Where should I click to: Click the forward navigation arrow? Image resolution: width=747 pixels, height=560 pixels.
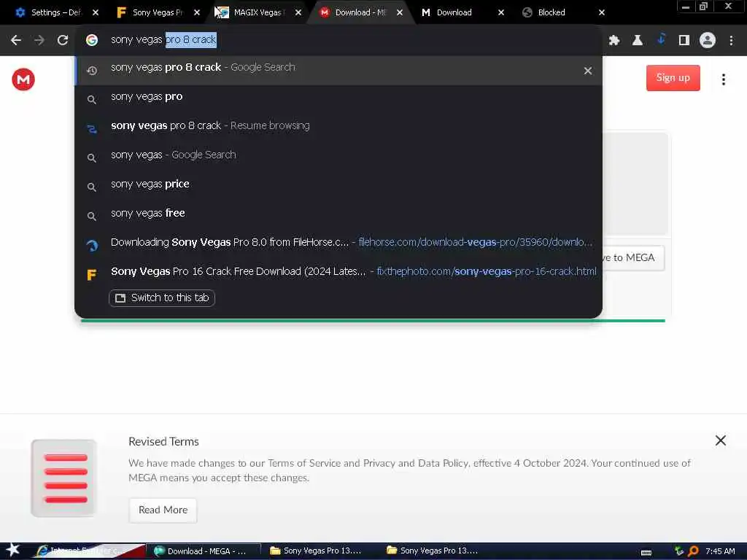(x=39, y=41)
